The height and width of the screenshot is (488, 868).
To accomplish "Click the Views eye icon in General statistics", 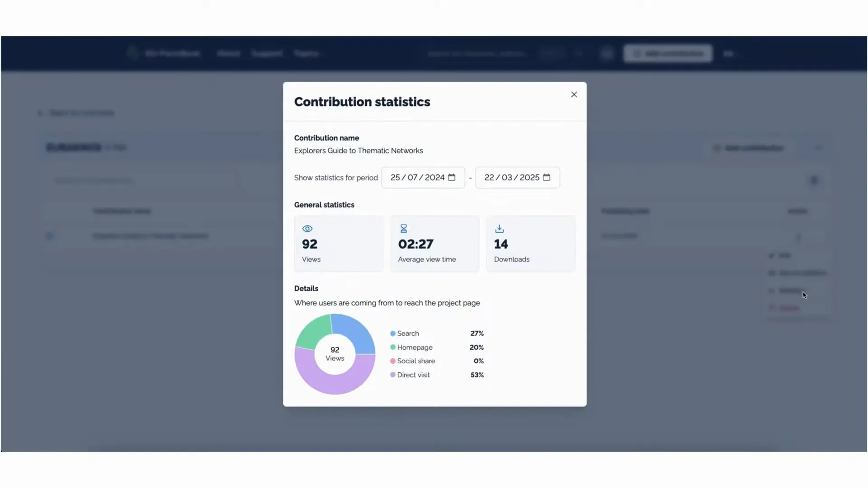I will click(x=307, y=229).
